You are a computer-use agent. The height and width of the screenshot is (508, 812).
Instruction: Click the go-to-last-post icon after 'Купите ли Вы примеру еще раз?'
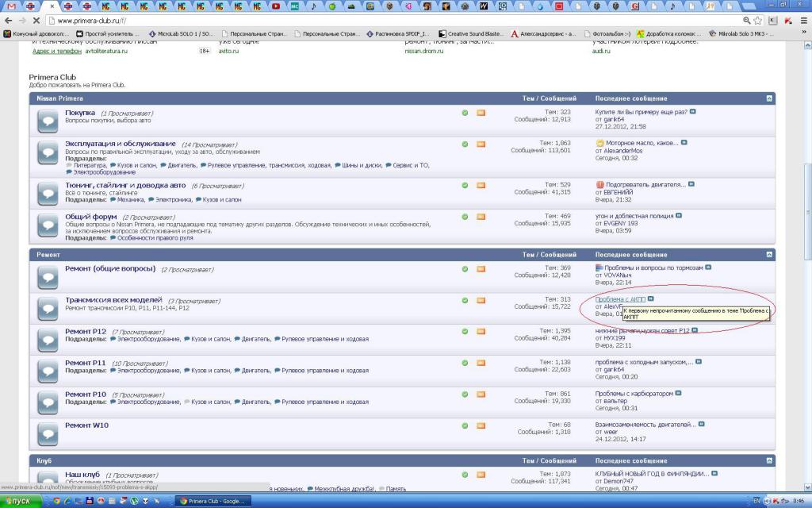tap(693, 111)
